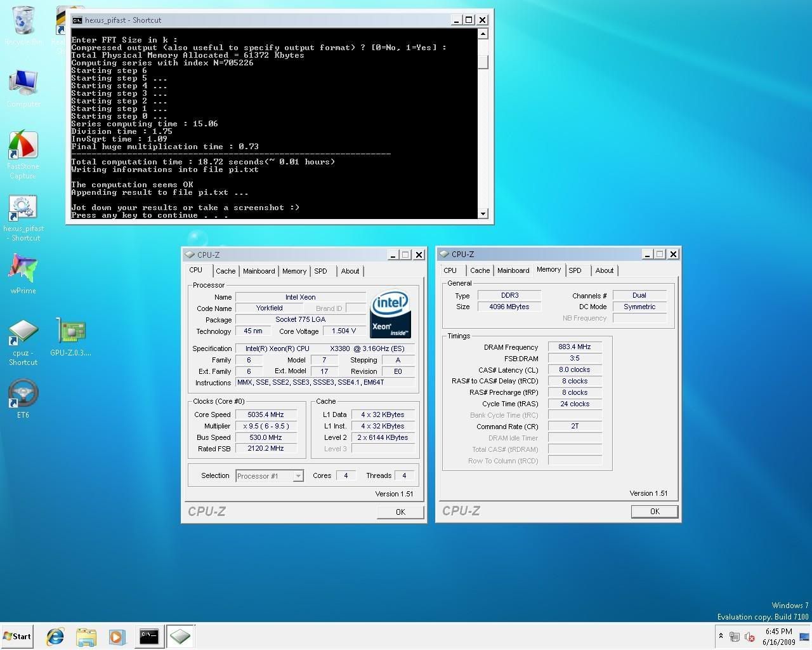Minimize the pifast console window
The width and height of the screenshot is (812, 650).
(455, 20)
